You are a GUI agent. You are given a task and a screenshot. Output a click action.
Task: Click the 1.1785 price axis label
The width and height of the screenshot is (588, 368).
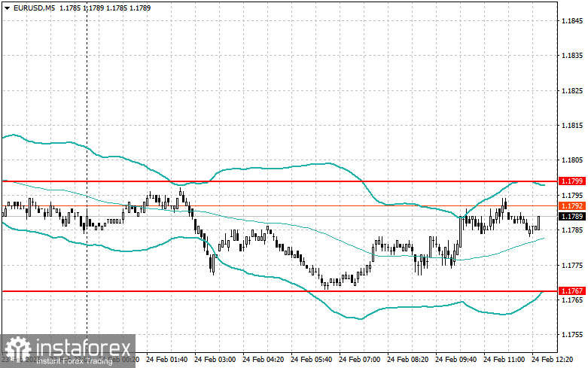[572, 230]
